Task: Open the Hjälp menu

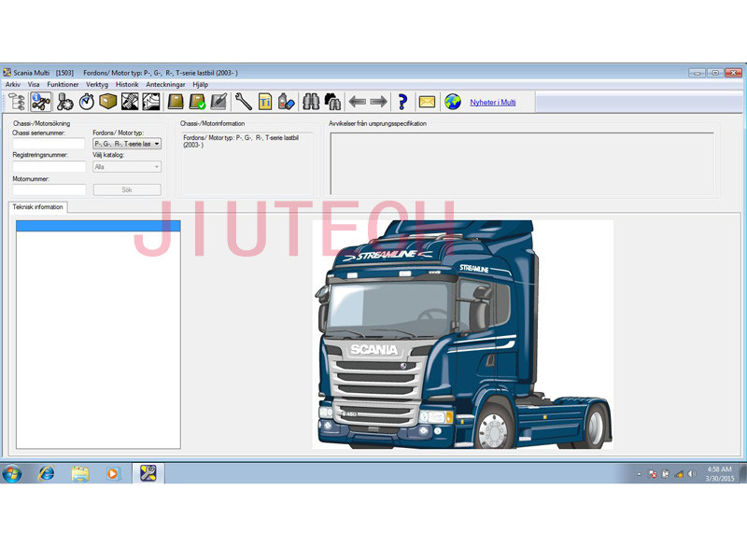Action: coord(200,84)
